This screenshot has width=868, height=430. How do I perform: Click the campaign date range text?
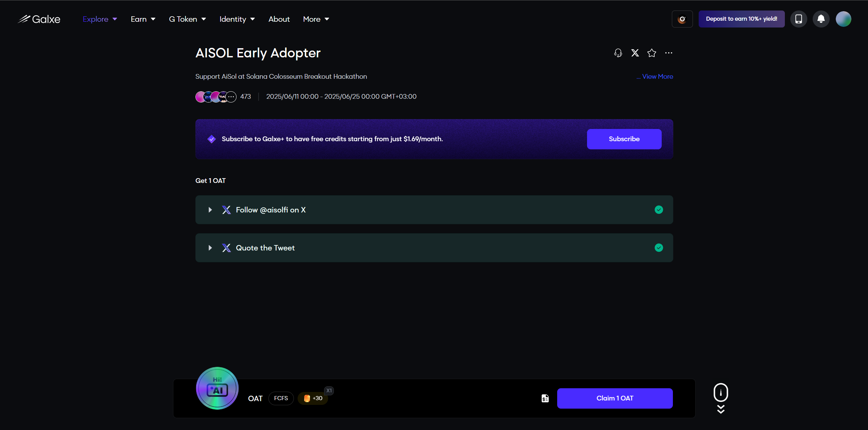(341, 96)
